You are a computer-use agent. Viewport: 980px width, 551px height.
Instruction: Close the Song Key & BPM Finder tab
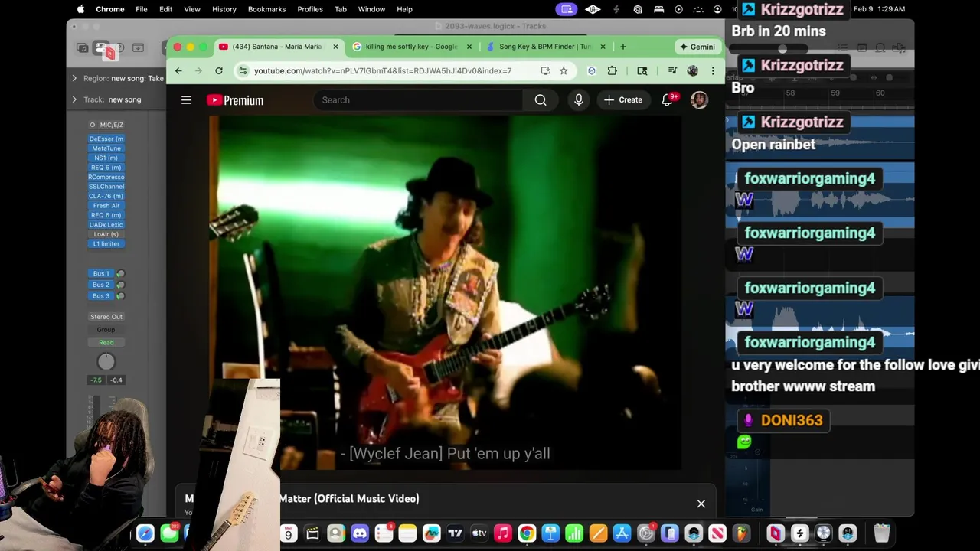(603, 47)
